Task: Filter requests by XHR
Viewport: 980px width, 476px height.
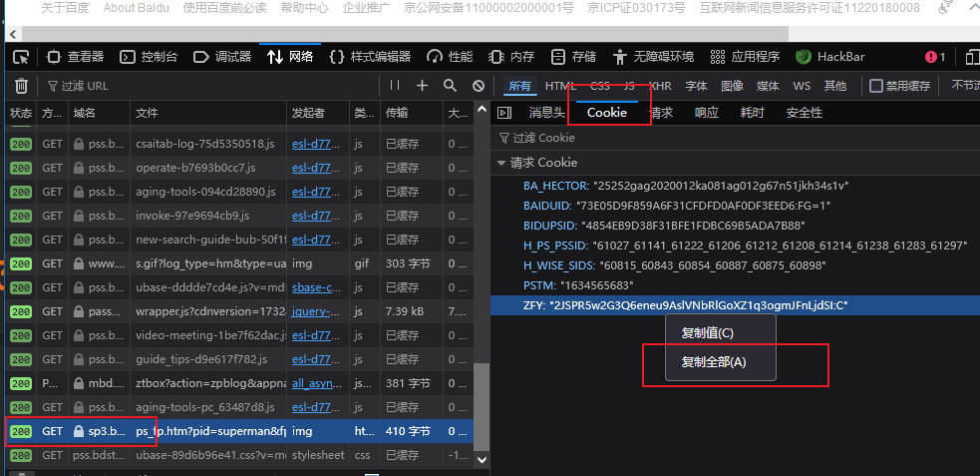Action: (660, 86)
